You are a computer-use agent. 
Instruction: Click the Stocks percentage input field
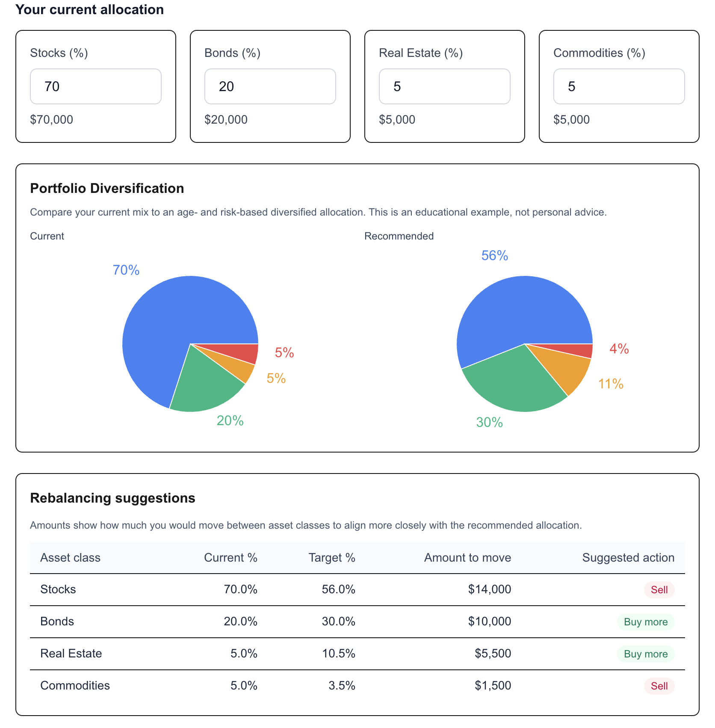(95, 86)
